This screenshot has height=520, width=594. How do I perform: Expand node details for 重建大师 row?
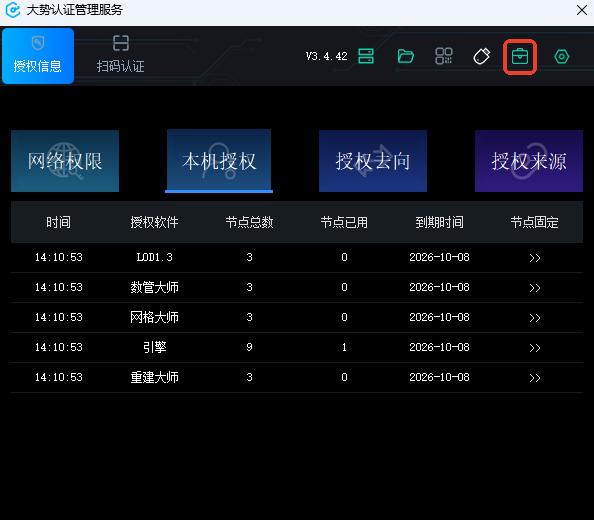point(535,378)
